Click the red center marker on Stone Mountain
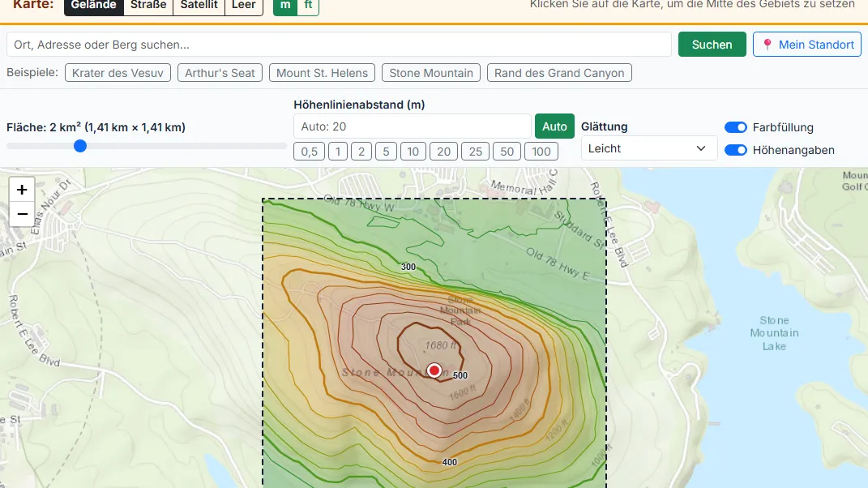The image size is (868, 488). point(434,370)
